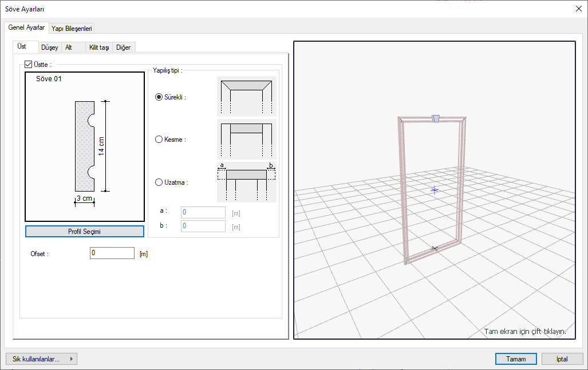Click the Sürekli construction type diagram
Viewport: 588px width, 370px height.
(x=246, y=97)
